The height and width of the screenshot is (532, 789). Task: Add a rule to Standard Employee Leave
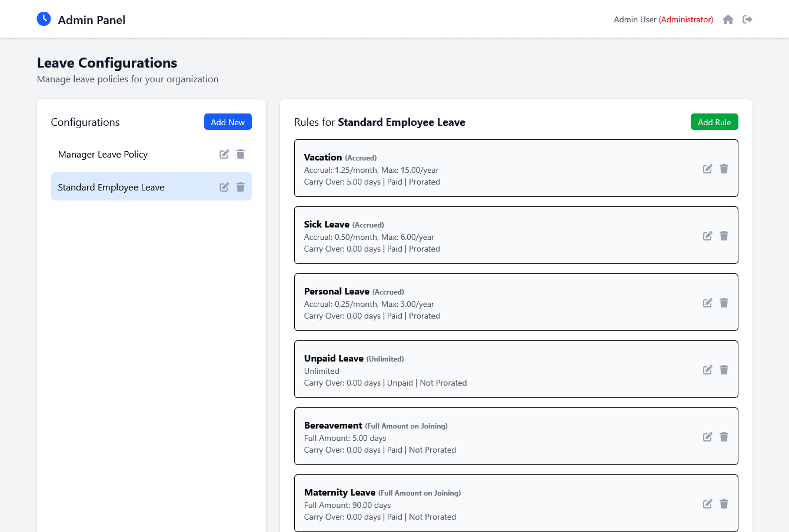(x=714, y=122)
